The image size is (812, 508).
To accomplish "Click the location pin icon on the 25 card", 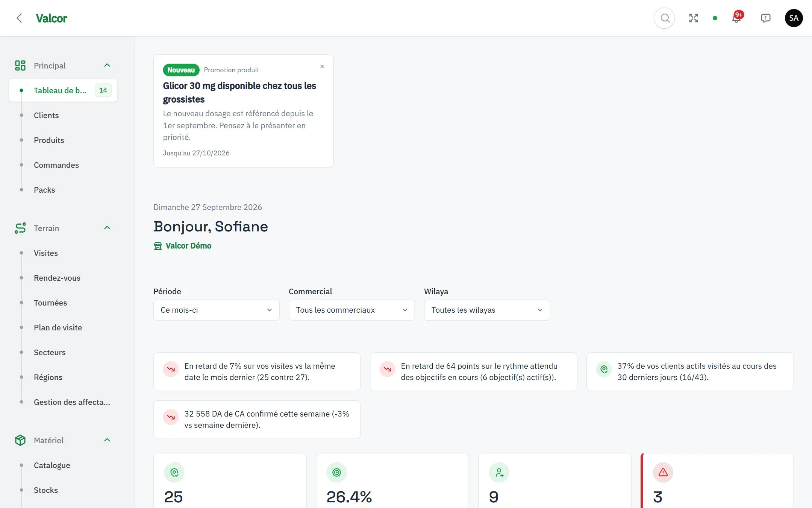I will (x=174, y=473).
